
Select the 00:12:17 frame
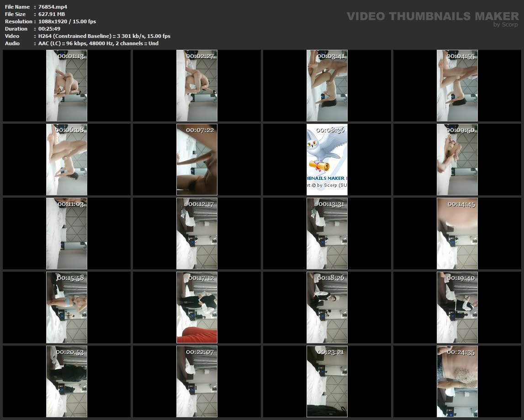[197, 233]
